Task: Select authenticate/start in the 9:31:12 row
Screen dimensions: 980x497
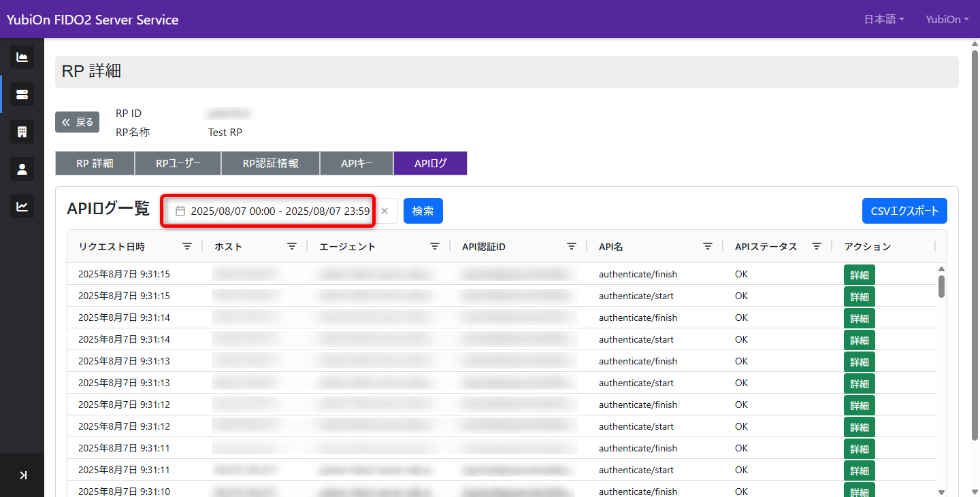Action: (636, 427)
